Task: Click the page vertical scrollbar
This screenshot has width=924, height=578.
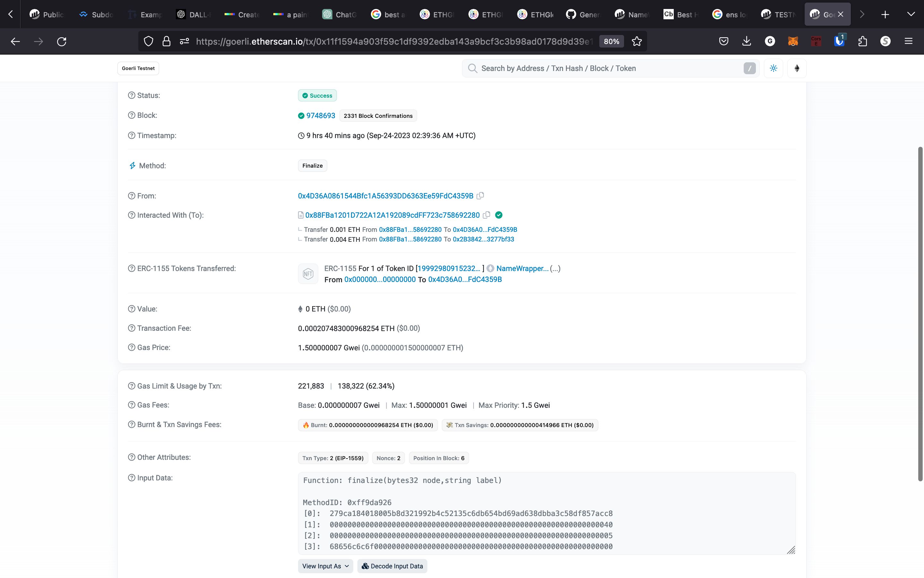Action: click(x=920, y=313)
